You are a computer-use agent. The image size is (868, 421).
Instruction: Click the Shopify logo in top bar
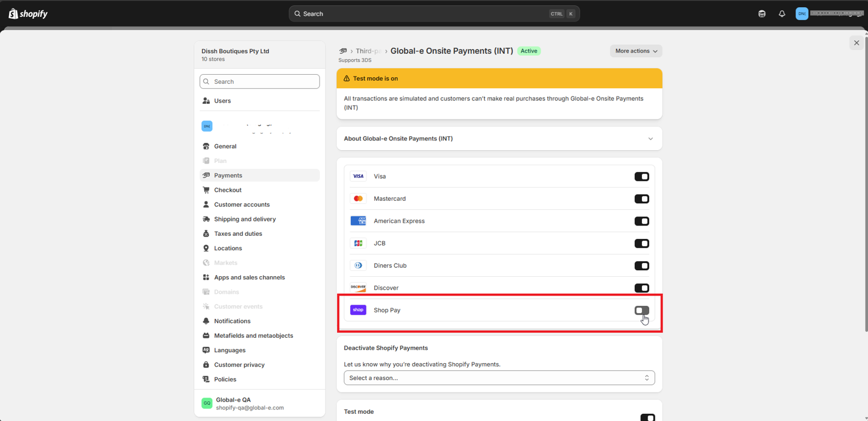(x=28, y=14)
